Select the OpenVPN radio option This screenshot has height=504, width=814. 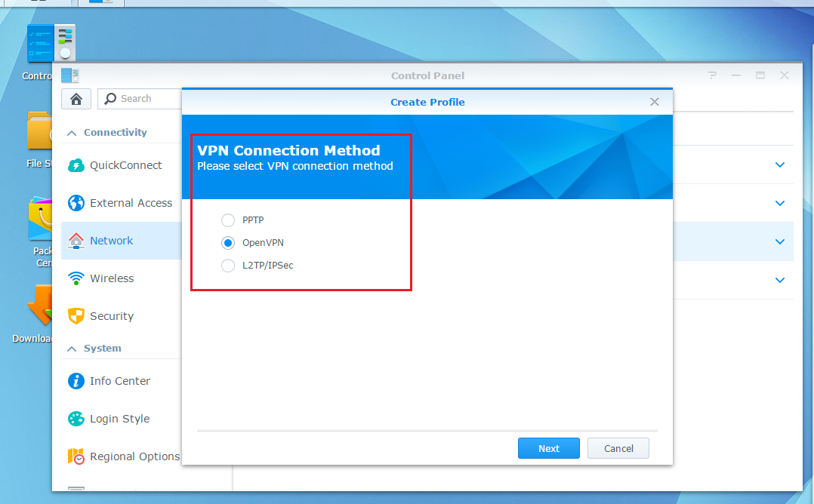pos(228,243)
